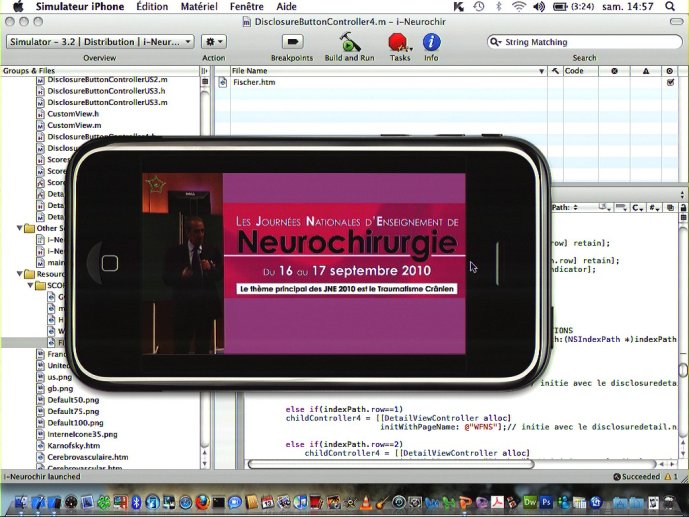Select us.png in the file tree
Screen dimensions: 689x517
(x=59, y=377)
